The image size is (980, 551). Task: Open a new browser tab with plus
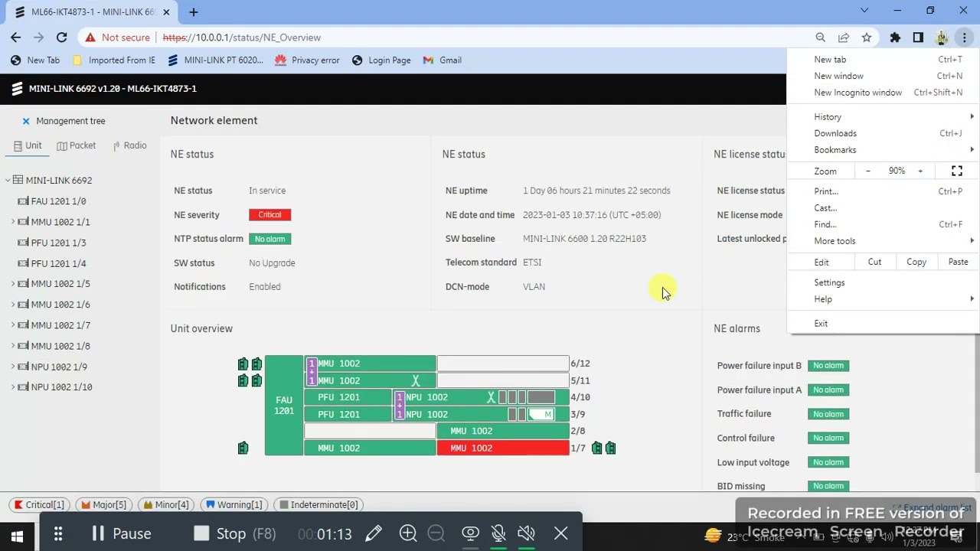click(x=194, y=12)
